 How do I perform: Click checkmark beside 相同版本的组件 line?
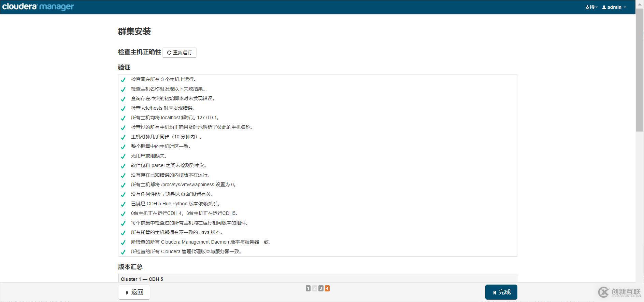[x=123, y=223]
